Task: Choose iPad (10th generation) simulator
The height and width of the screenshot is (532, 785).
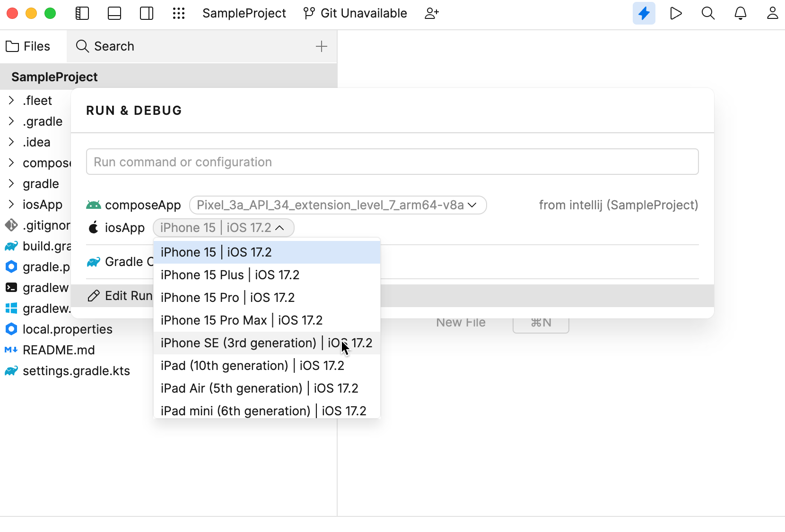Action: coord(267,366)
